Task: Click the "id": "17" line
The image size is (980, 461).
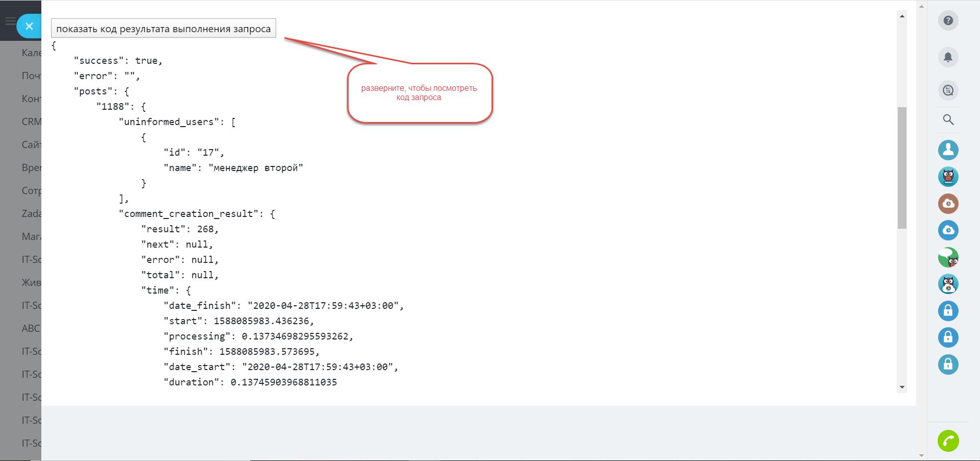Action: coord(194,153)
